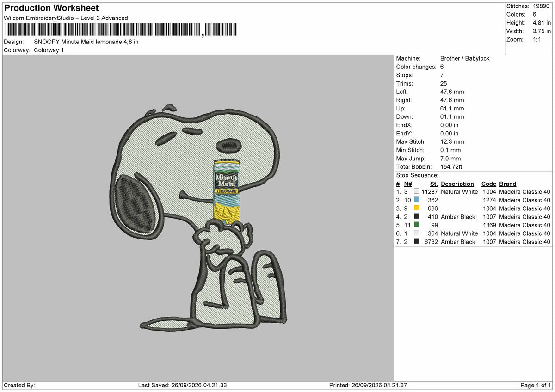
Task: Click the stitch count '636' in row 3
Action: point(433,208)
